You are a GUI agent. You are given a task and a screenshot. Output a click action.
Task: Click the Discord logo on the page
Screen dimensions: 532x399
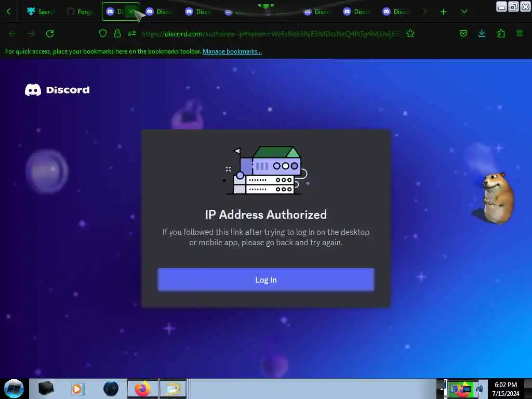57,90
